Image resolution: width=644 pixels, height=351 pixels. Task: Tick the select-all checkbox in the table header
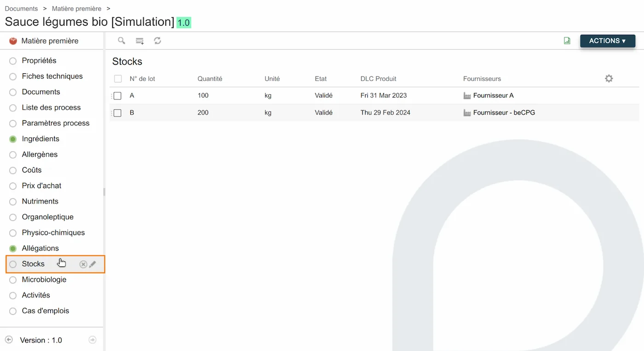(118, 79)
